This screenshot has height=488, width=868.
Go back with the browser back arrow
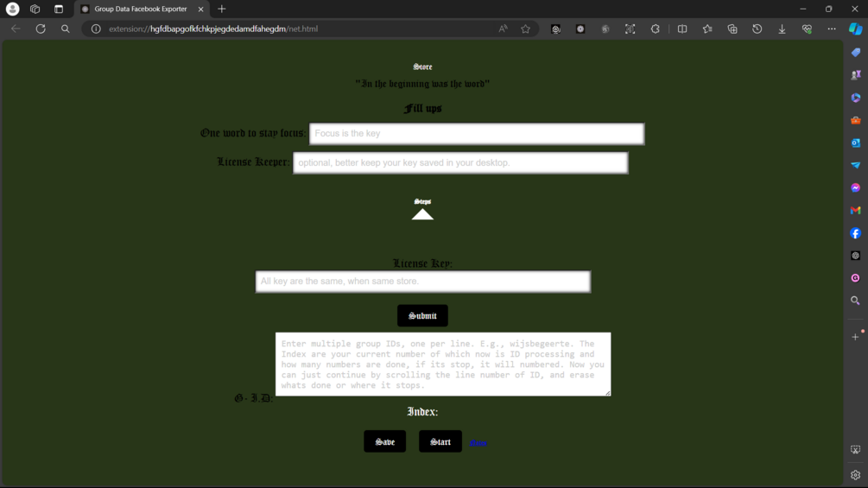point(16,29)
